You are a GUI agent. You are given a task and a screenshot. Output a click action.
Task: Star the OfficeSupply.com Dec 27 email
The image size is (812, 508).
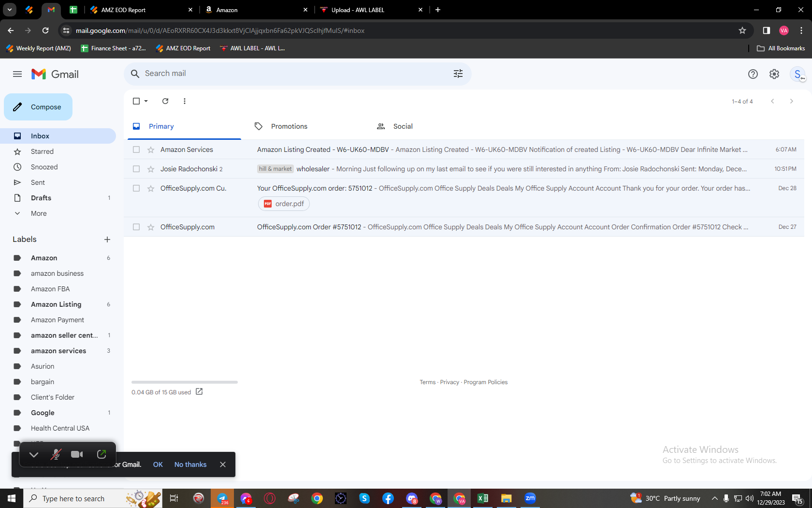click(x=151, y=227)
